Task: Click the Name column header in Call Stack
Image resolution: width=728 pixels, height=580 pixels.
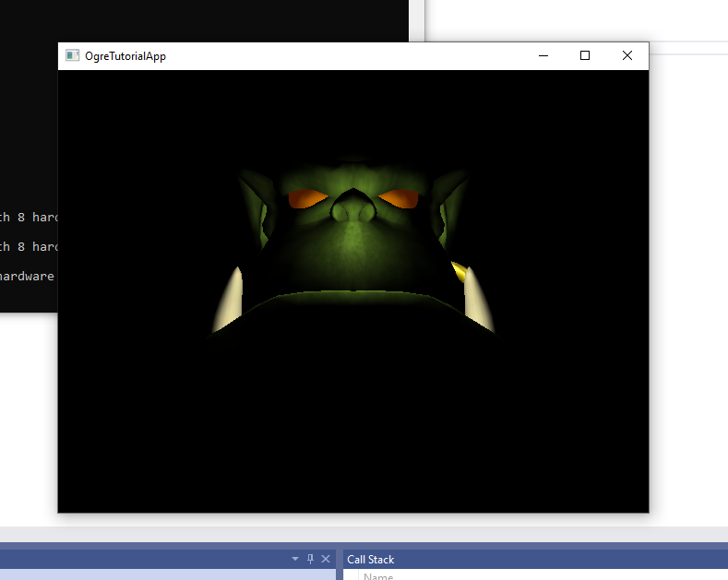Action: click(x=378, y=576)
